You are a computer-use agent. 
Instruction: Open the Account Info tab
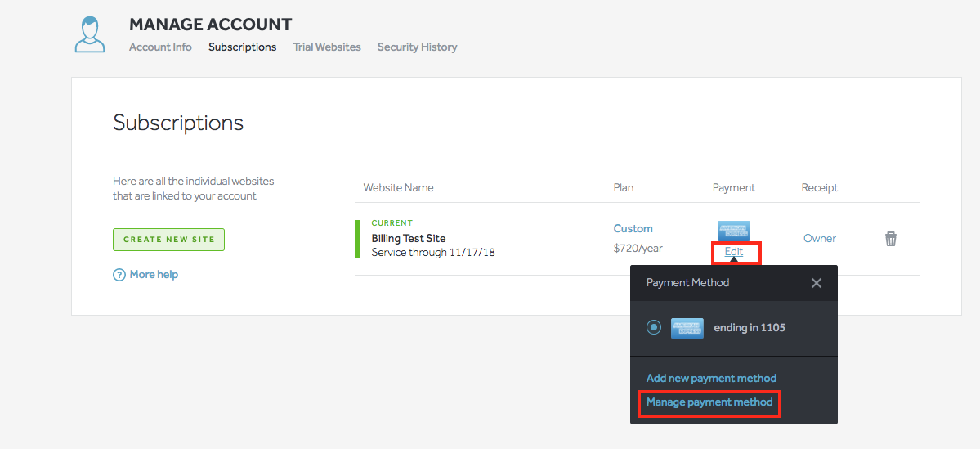160,47
